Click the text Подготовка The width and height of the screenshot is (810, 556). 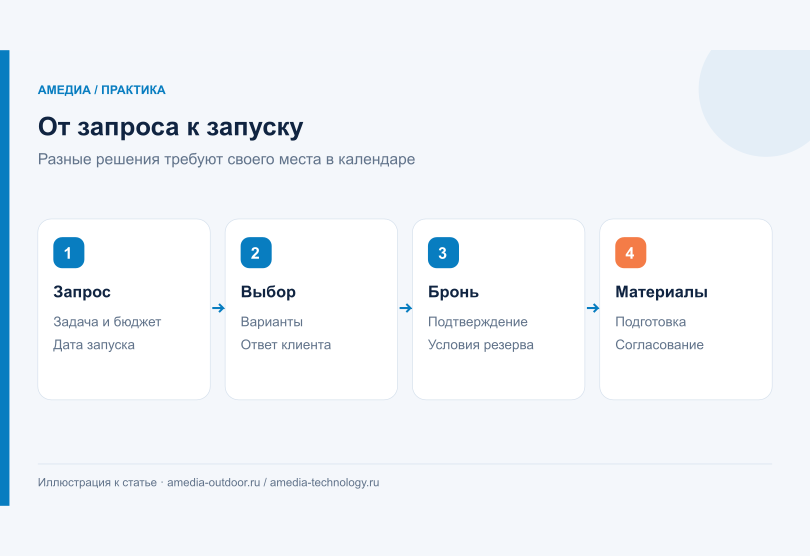point(650,322)
